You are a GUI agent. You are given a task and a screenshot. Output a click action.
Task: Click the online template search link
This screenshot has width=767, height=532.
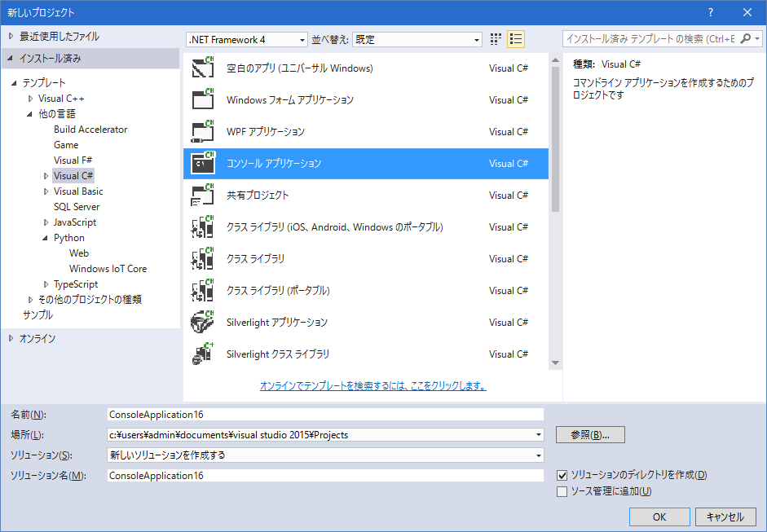tap(372, 385)
